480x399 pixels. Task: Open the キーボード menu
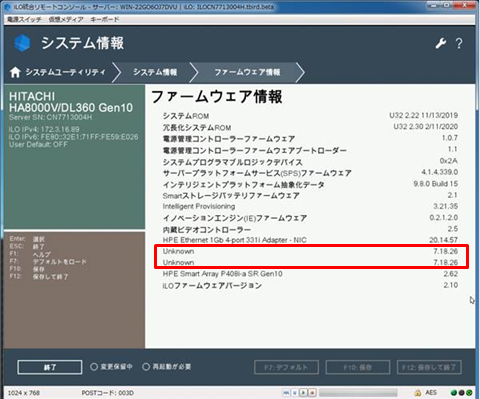tap(105, 19)
